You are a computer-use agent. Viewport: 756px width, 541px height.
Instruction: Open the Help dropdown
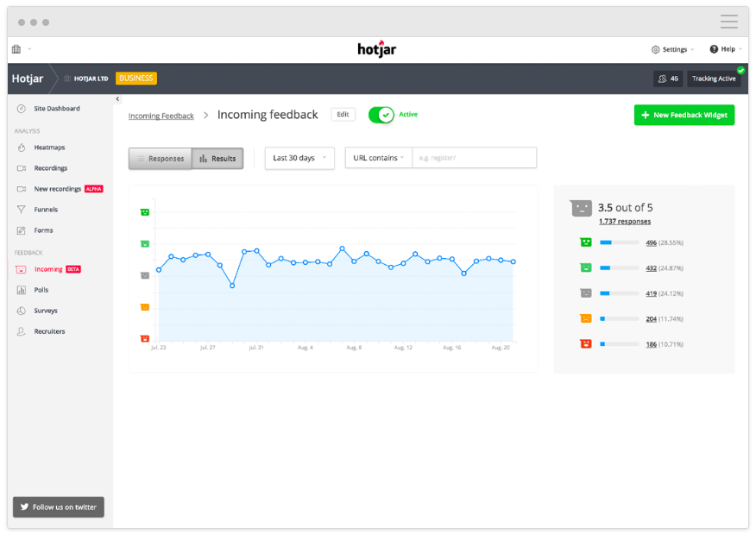coord(726,49)
